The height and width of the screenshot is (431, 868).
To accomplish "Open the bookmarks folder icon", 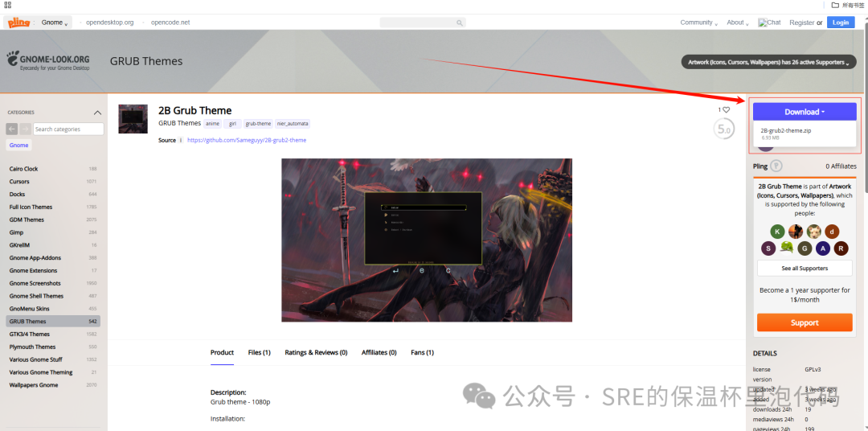I will [x=835, y=5].
